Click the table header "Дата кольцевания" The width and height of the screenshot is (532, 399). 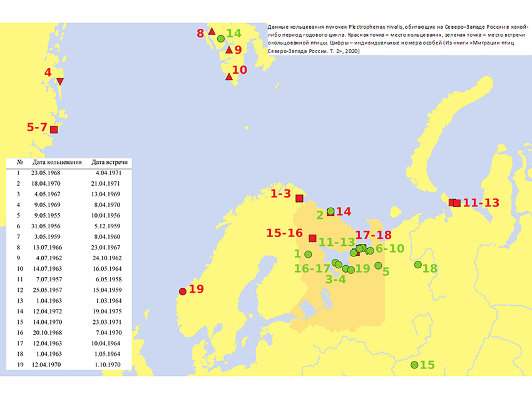pyautogui.click(x=57, y=163)
